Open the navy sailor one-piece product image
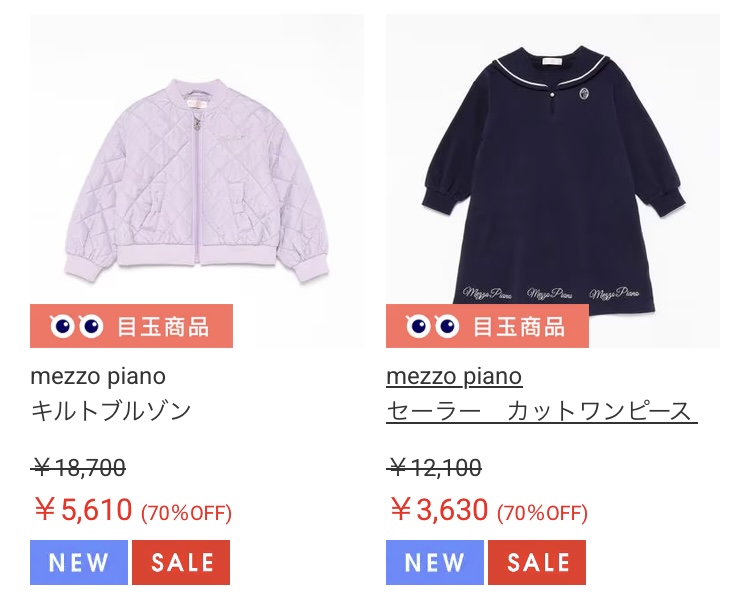The image size is (750, 605). (552, 181)
